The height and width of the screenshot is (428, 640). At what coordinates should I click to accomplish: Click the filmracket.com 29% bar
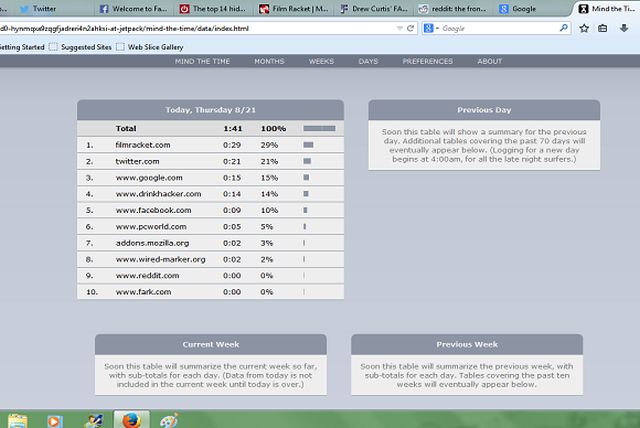(x=308, y=145)
